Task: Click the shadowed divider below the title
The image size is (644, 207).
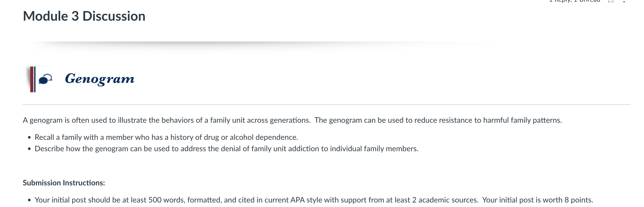Action: click(262, 43)
